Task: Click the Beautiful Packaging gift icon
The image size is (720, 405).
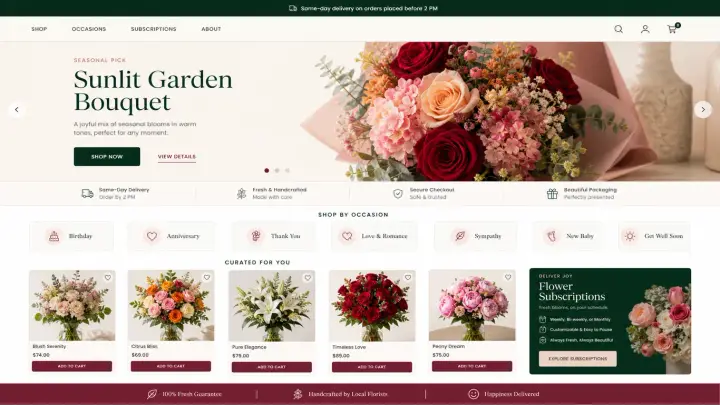Action: 552,193
